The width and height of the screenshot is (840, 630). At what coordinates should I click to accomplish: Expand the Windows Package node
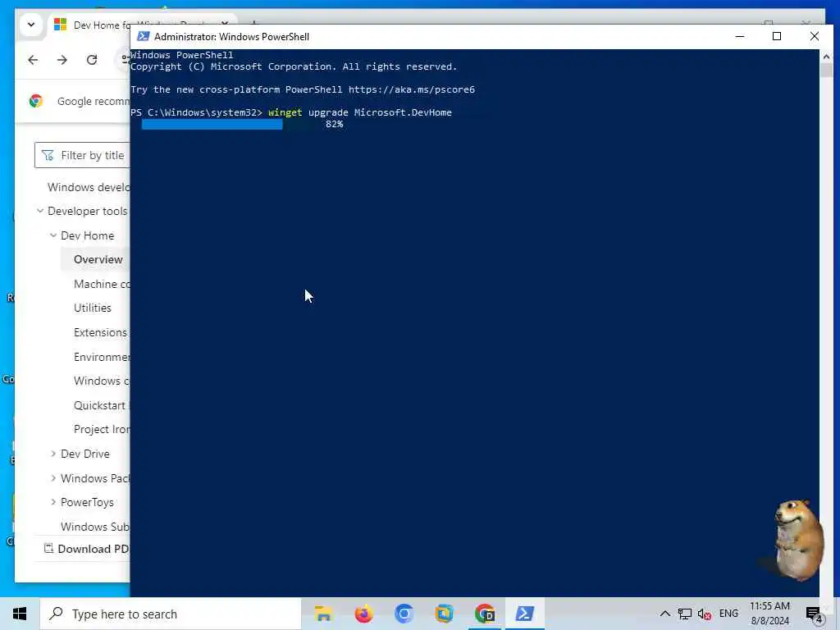point(53,478)
